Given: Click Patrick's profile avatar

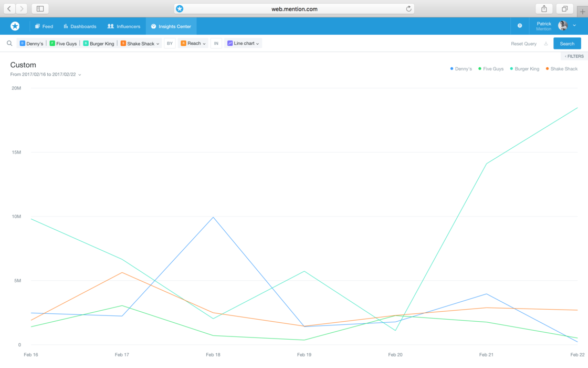Looking at the screenshot, I should tap(563, 26).
